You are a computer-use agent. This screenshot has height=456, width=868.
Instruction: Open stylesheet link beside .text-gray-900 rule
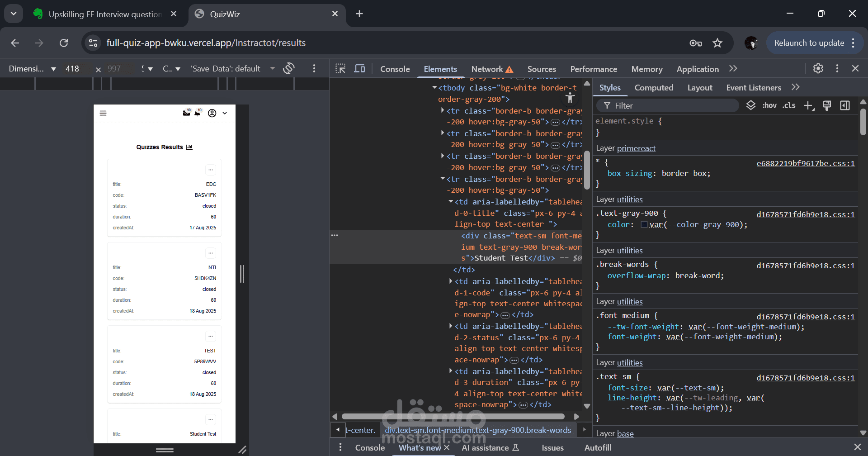(806, 214)
